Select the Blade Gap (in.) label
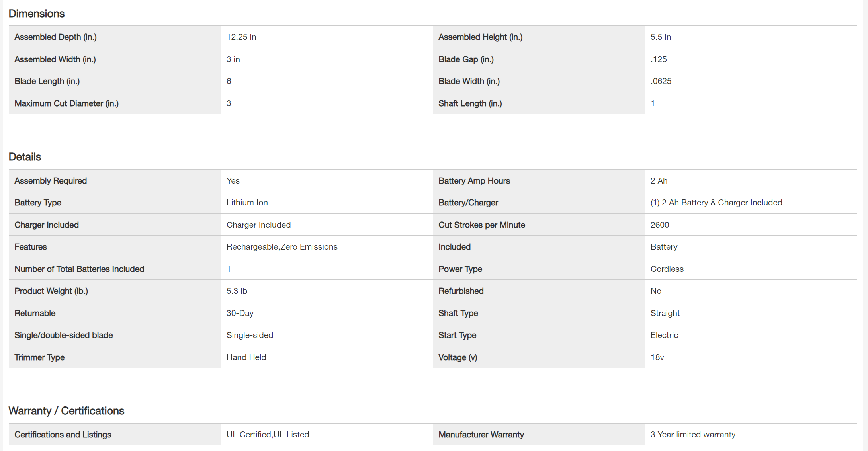This screenshot has width=868, height=451. pos(466,59)
